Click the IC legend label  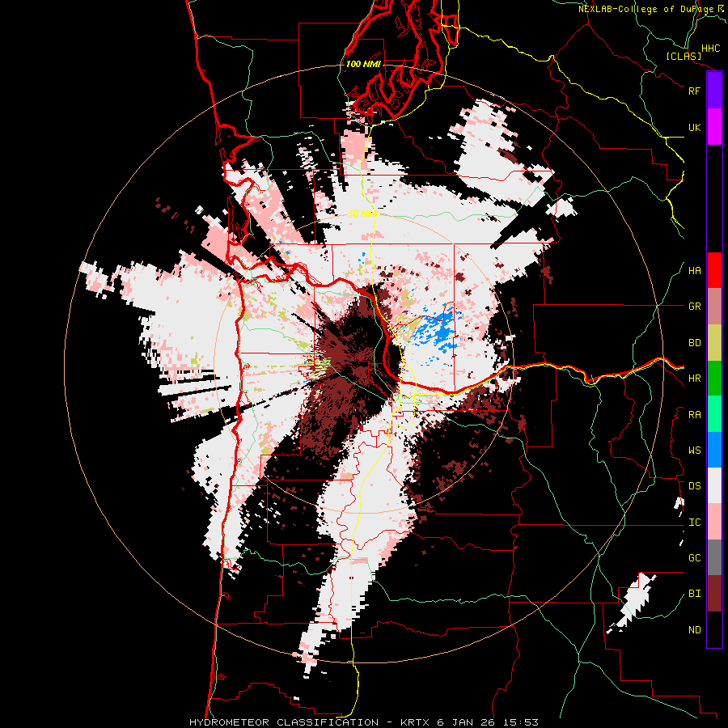[694, 523]
